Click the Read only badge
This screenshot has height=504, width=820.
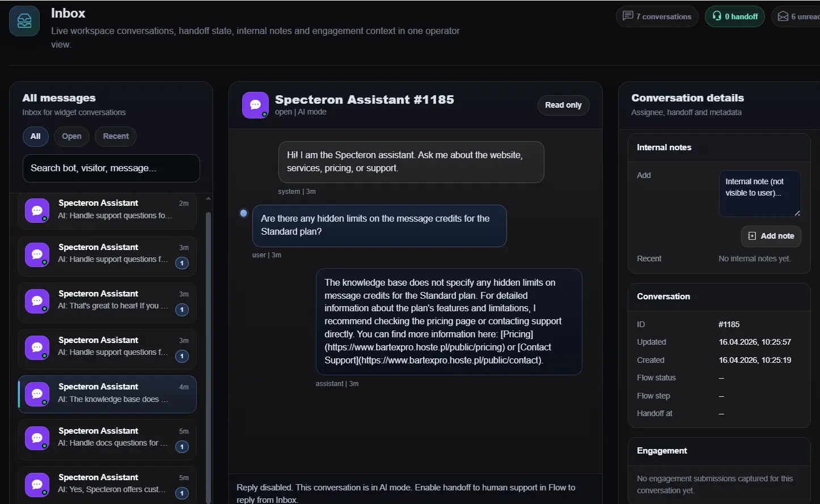coord(563,105)
